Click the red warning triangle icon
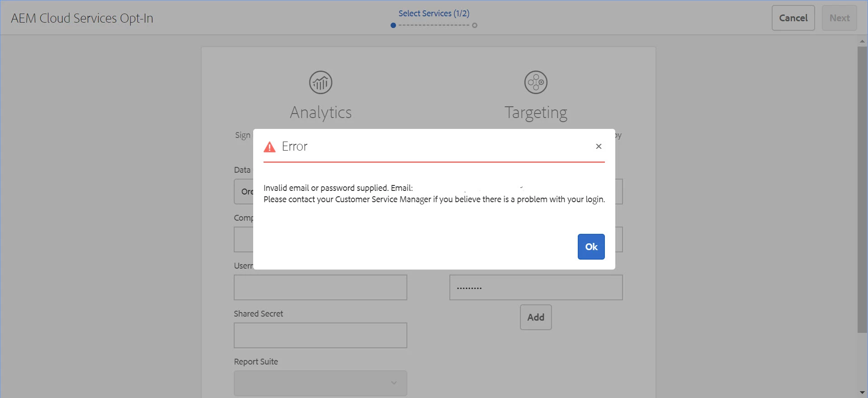Image resolution: width=868 pixels, height=398 pixels. pyautogui.click(x=269, y=147)
